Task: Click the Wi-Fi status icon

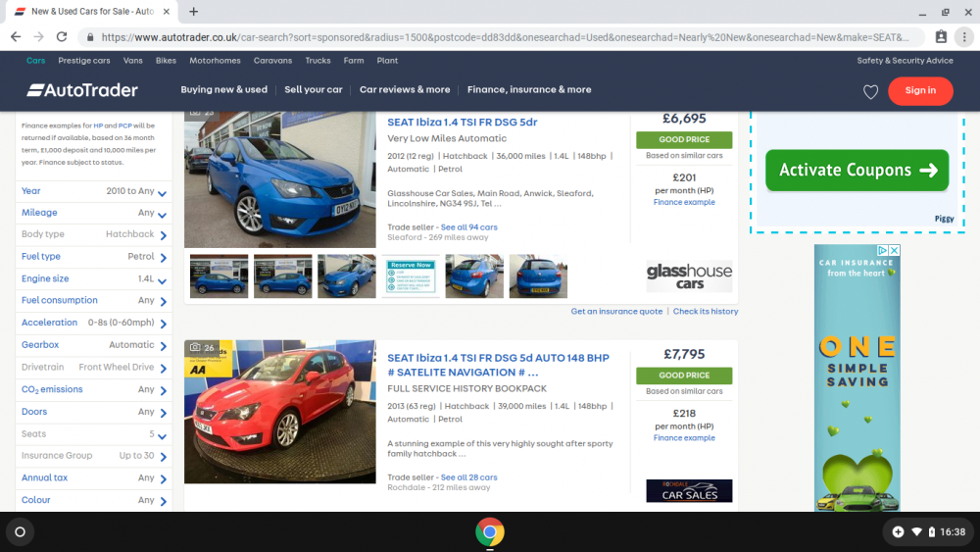Action: tap(916, 532)
